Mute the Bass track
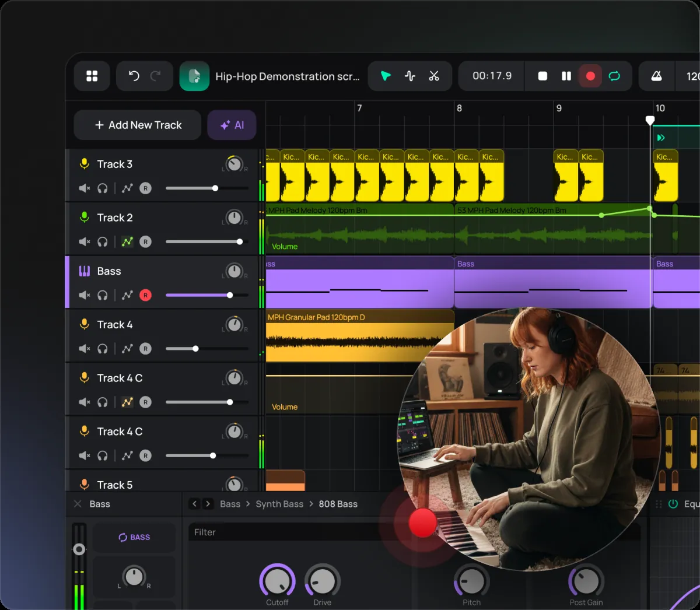This screenshot has width=700, height=610. click(x=85, y=295)
